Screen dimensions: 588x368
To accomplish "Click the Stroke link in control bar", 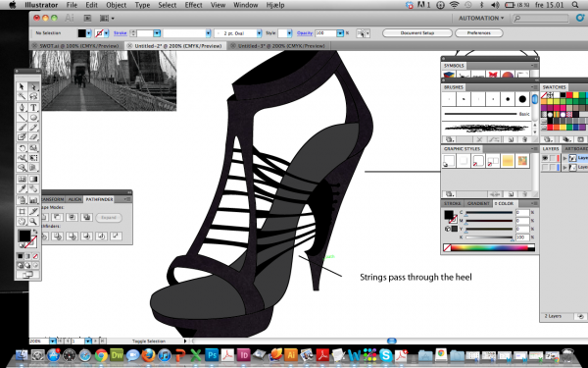I will 120,33.
